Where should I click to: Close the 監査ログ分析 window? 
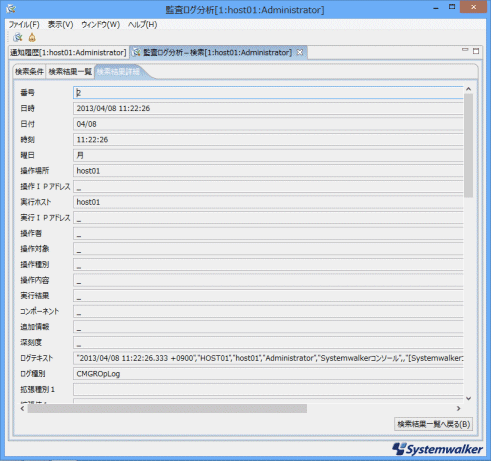[473, 7]
